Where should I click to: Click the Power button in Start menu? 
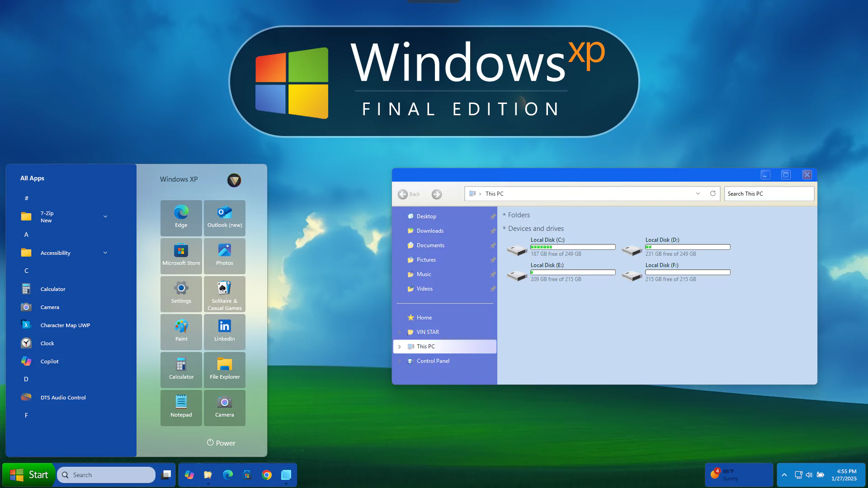[221, 443]
